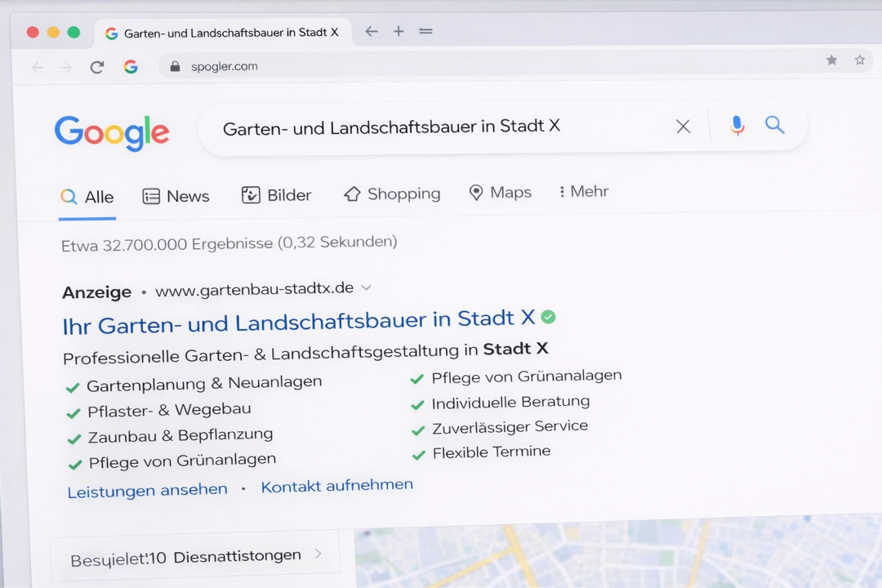This screenshot has width=882, height=588.
Task: Click 'Gartenplanung & Neuanlagen' text
Action: tap(204, 383)
